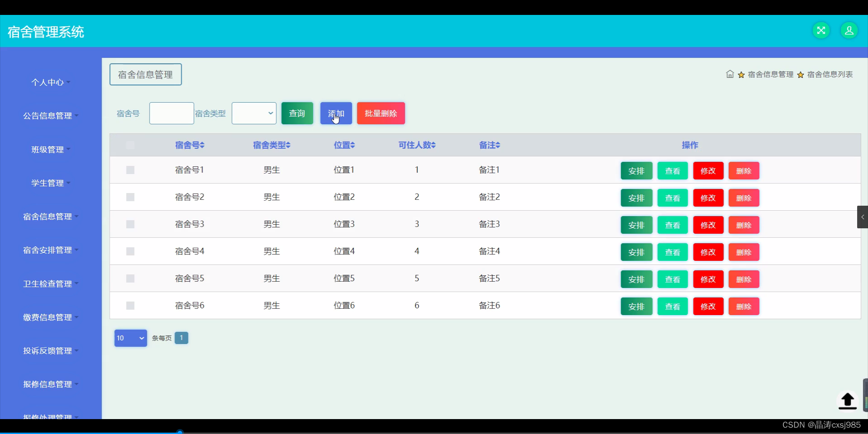
Task: Sort by 宿舍号 column arrows
Action: [202, 145]
